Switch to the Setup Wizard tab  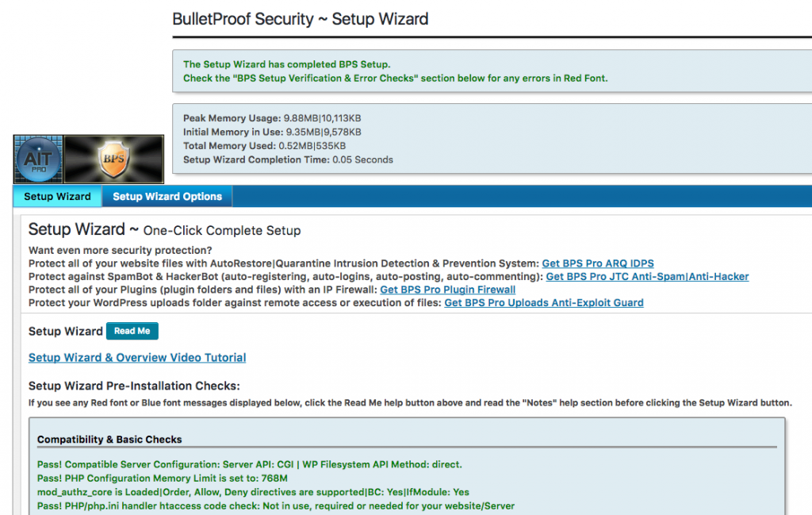click(x=57, y=197)
